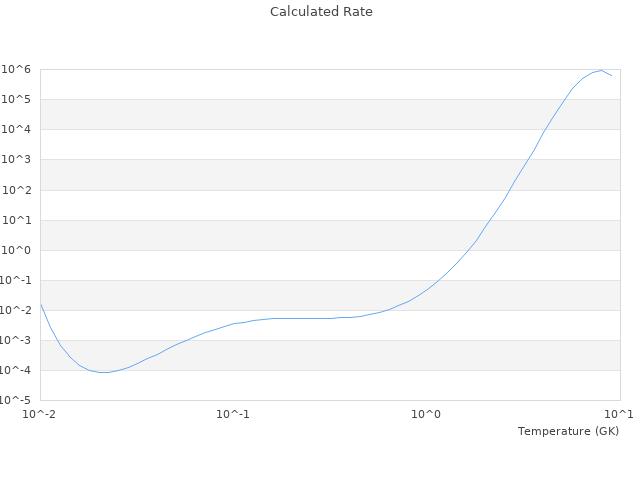Screen dimensions: 640x480
Task: Click the lowest point of the blue curve
Action: pyautogui.click(x=102, y=372)
